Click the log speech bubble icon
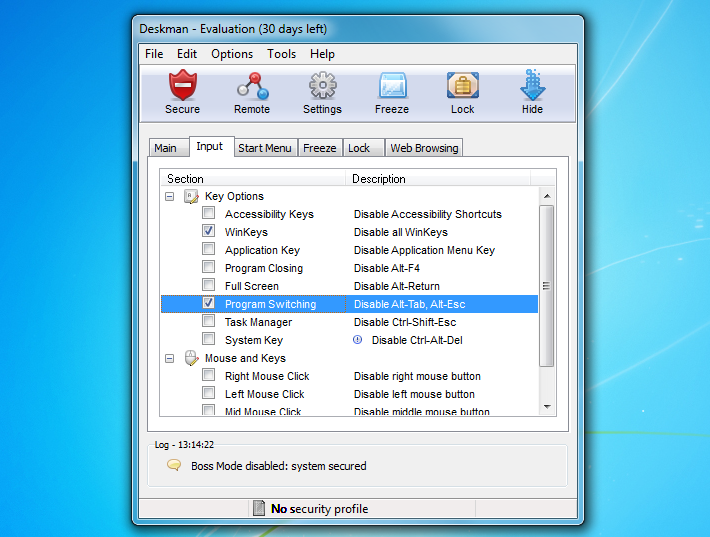710x537 pixels. [x=174, y=465]
